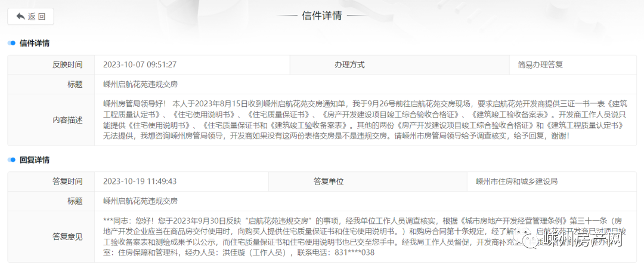Select the 2023-10-07 09:51:27 timestamp
644x268 pixels.
140,64
